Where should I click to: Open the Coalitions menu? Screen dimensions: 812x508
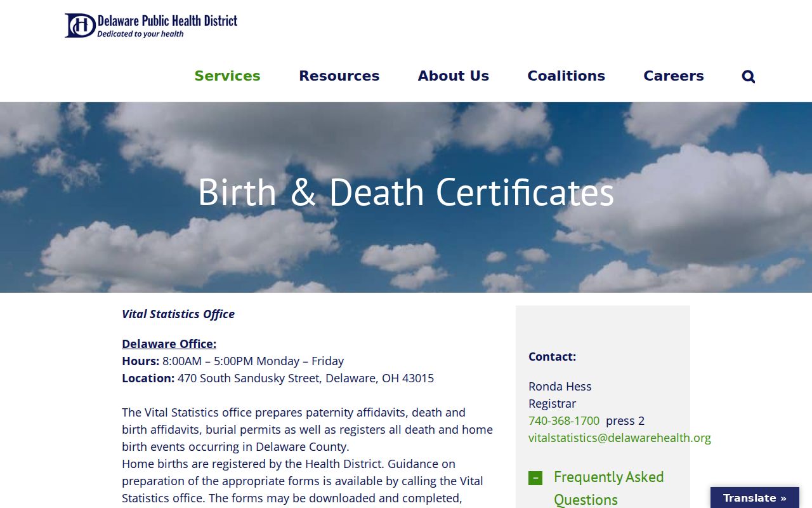[566, 76]
